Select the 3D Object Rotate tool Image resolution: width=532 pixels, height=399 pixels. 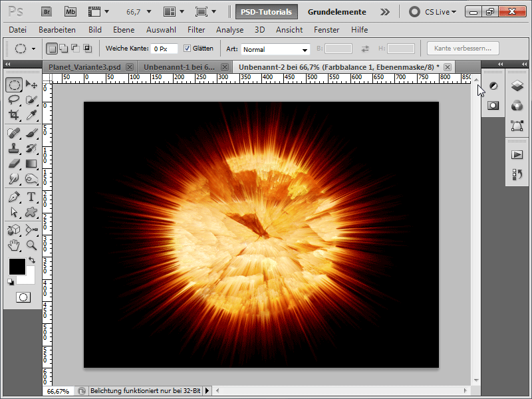(x=14, y=230)
